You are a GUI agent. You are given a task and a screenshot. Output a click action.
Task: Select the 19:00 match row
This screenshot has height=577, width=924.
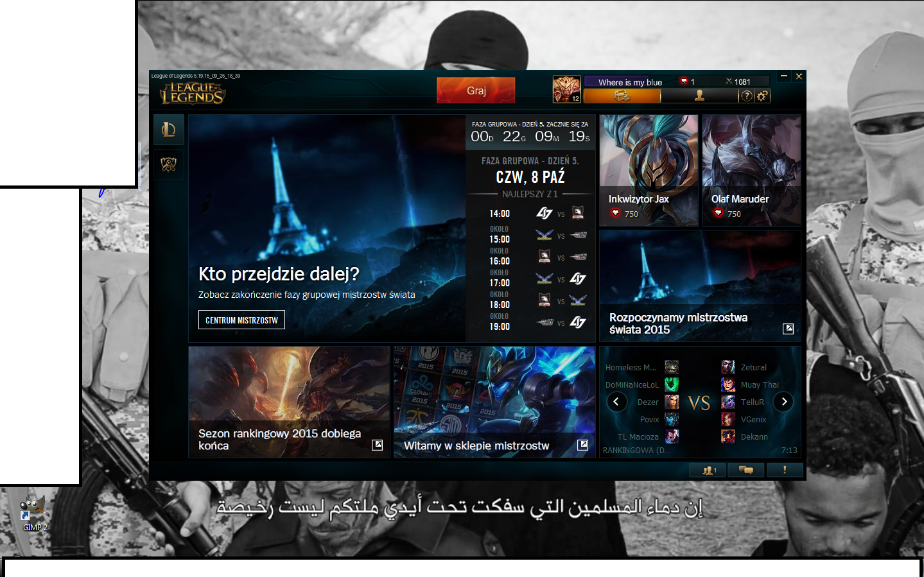pyautogui.click(x=530, y=322)
